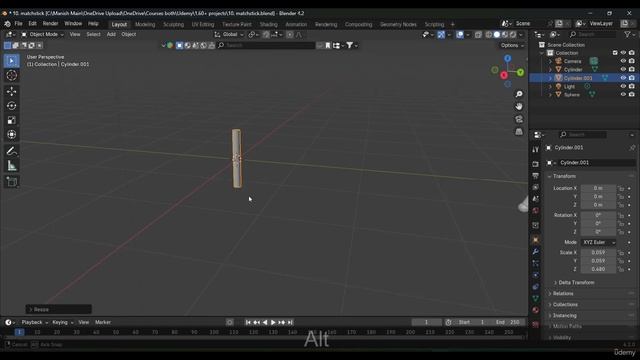Switch perspective/orthographic grid icon

[519, 131]
